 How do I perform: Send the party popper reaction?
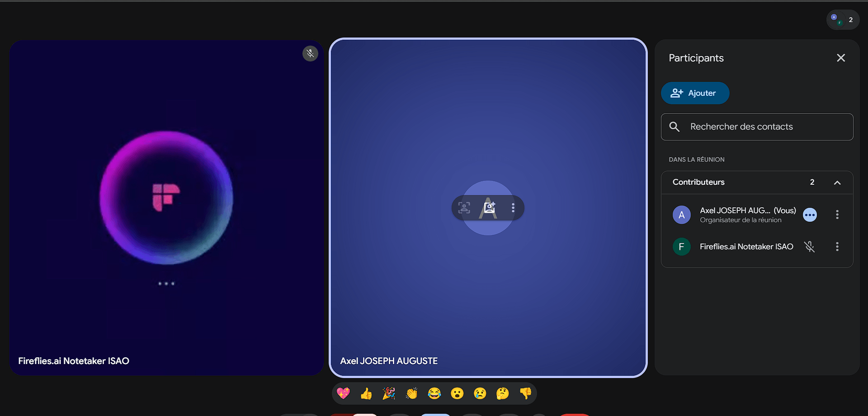[x=389, y=393]
